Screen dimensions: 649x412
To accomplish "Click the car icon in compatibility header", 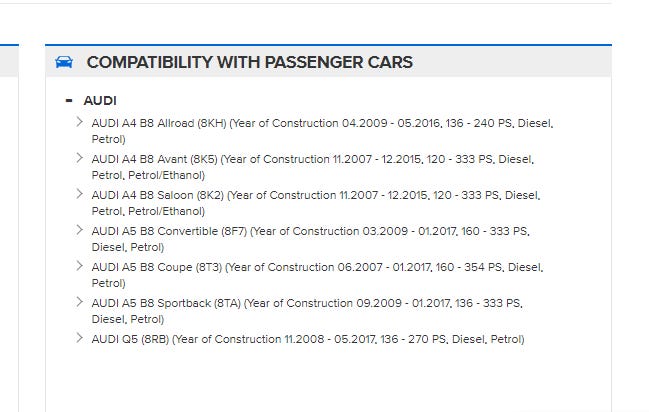I will 65,62.
